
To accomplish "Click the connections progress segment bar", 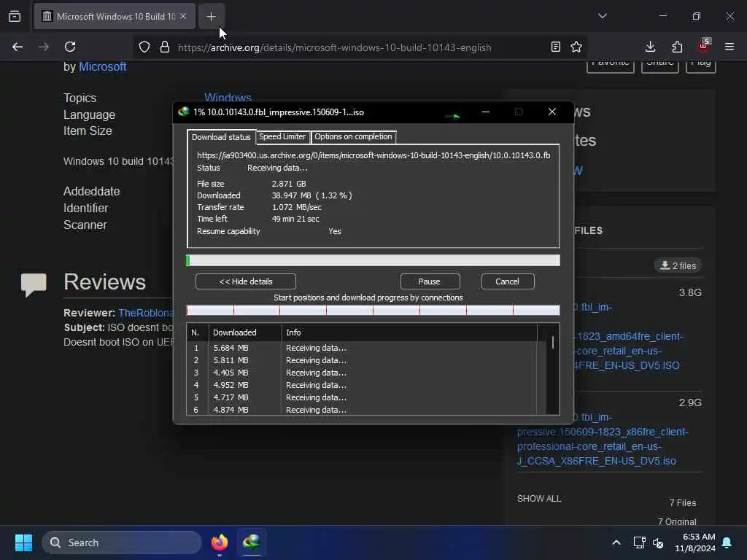I will tap(373, 311).
